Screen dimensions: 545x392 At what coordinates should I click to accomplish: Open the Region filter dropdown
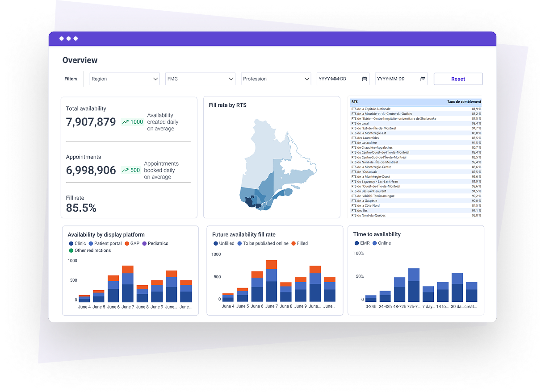(125, 79)
